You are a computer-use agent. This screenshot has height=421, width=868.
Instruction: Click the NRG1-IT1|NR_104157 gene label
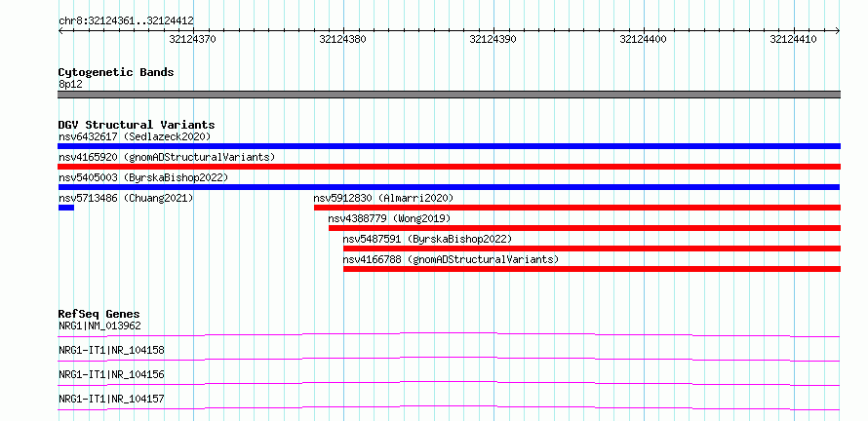(x=111, y=399)
